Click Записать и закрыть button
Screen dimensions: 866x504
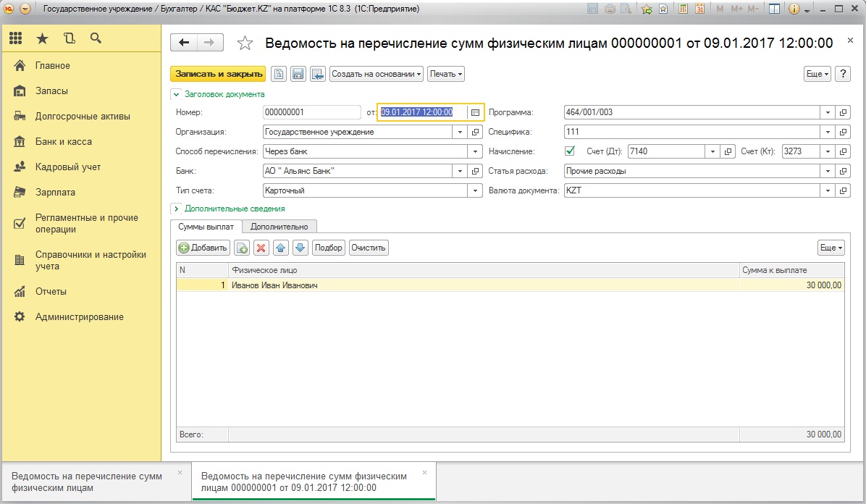click(x=218, y=74)
